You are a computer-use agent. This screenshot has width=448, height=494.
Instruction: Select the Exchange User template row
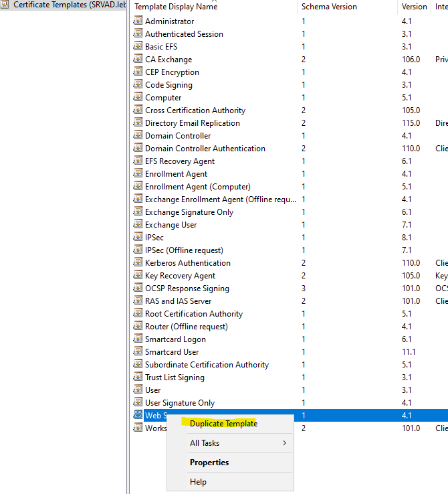tap(171, 225)
